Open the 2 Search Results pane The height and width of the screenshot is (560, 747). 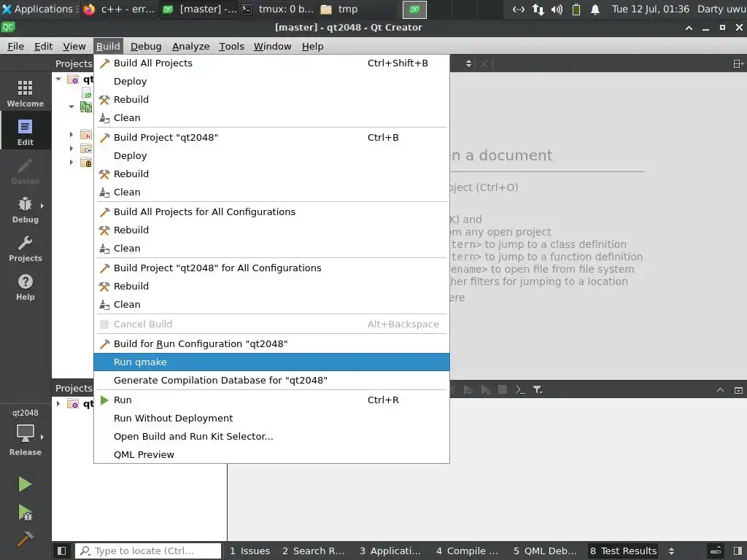[313, 551]
